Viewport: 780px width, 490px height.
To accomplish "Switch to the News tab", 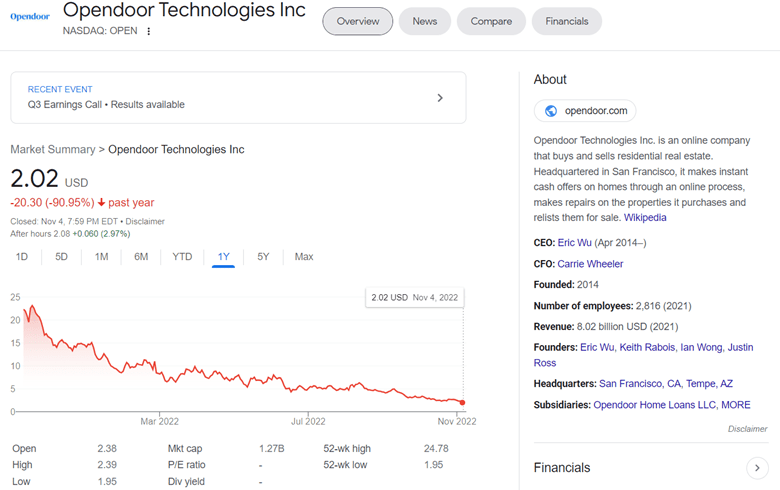I will pos(424,21).
